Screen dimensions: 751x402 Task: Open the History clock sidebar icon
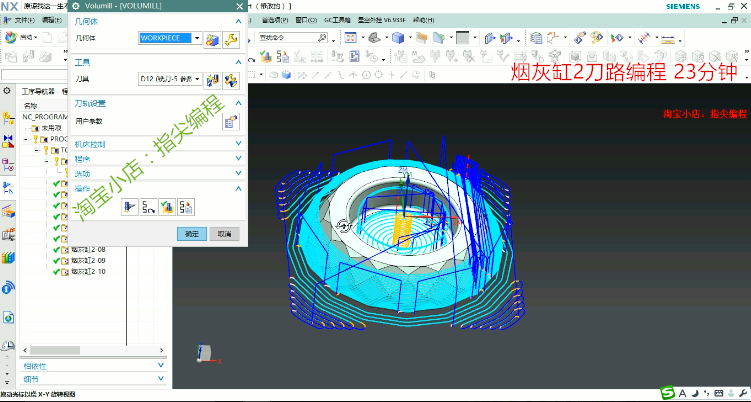[x=8, y=345]
